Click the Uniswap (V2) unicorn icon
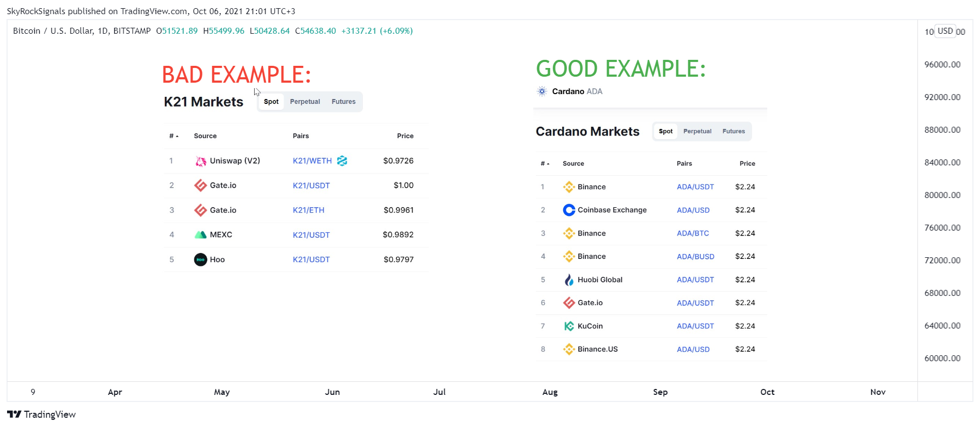The width and height of the screenshot is (980, 427). coord(201,161)
